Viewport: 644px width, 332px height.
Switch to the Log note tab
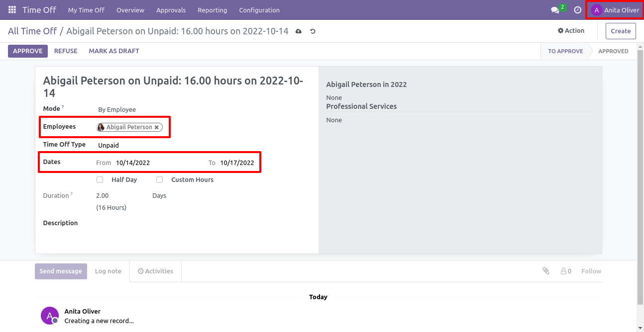tap(108, 271)
